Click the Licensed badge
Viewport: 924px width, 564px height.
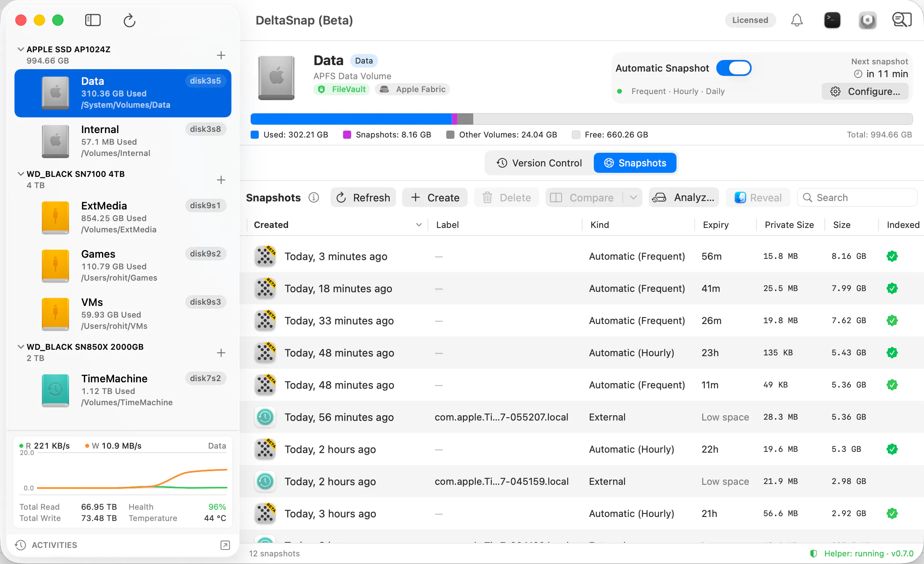tap(750, 20)
